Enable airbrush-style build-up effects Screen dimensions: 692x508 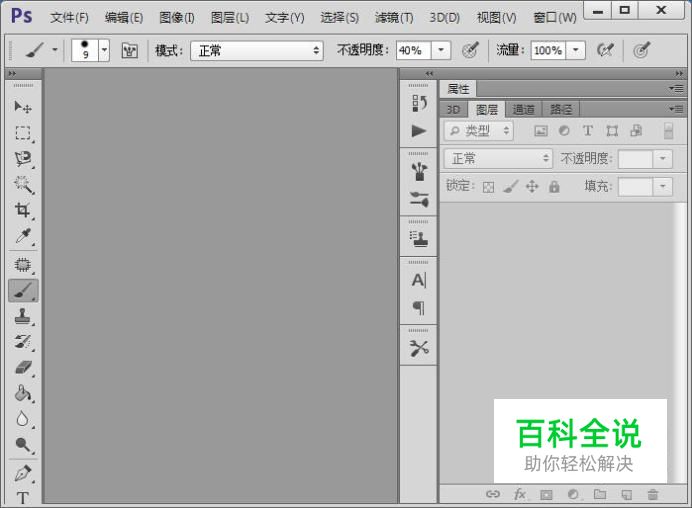coord(605,50)
